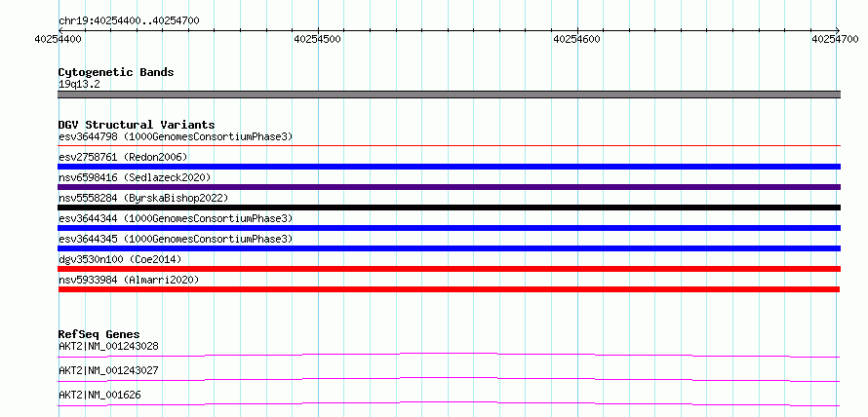Click the esv3644345 variant label
The width and height of the screenshot is (868, 417).
click(x=176, y=239)
